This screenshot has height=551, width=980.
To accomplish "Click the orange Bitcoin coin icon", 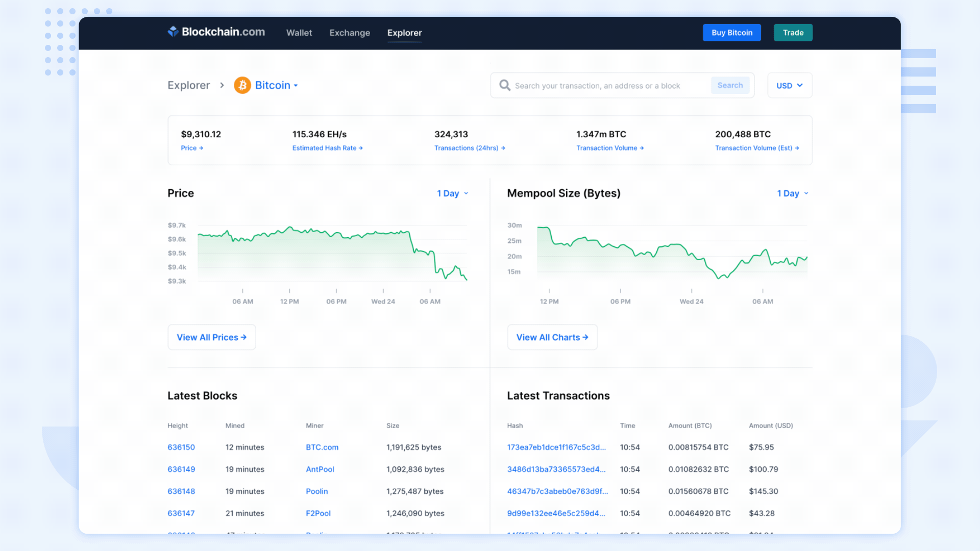I will pos(242,85).
